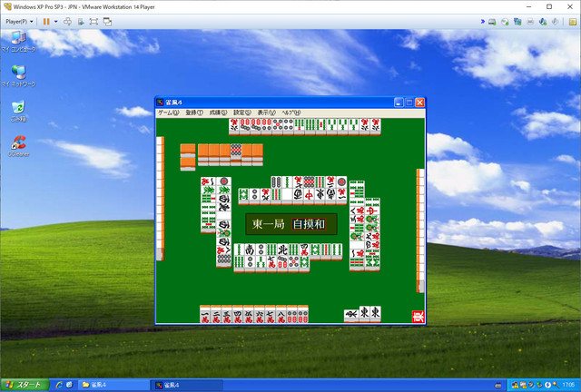
Task: Click the sideways tile in player's melded set
Action: click(351, 316)
